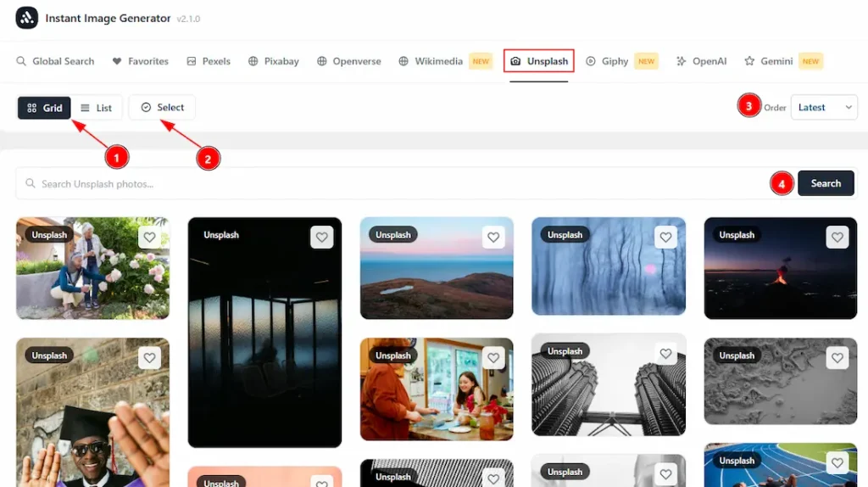This screenshot has height=487, width=868.
Task: Favorite the twin towers black-and-white photo
Action: pyautogui.click(x=665, y=354)
